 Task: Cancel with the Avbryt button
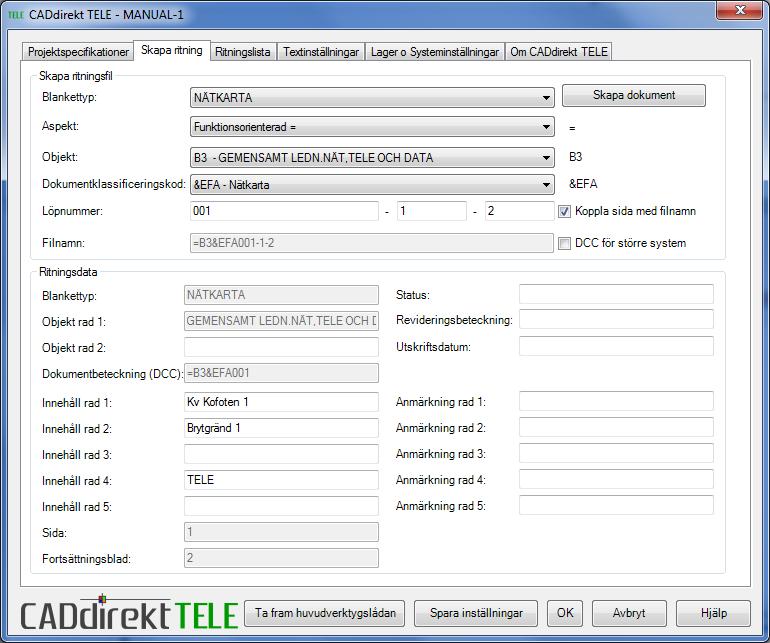point(629,613)
